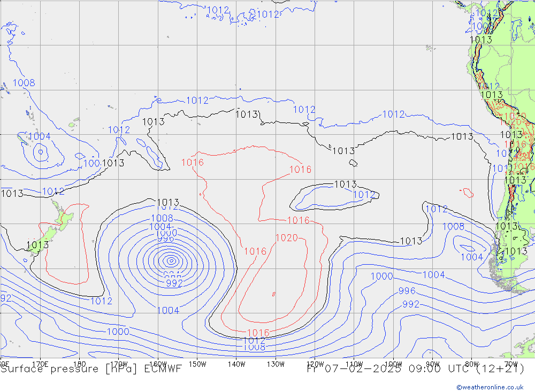Click the 1004 label beside the Fiji-area low
Viewport: 535px width, 392px height.
[x=40, y=136]
